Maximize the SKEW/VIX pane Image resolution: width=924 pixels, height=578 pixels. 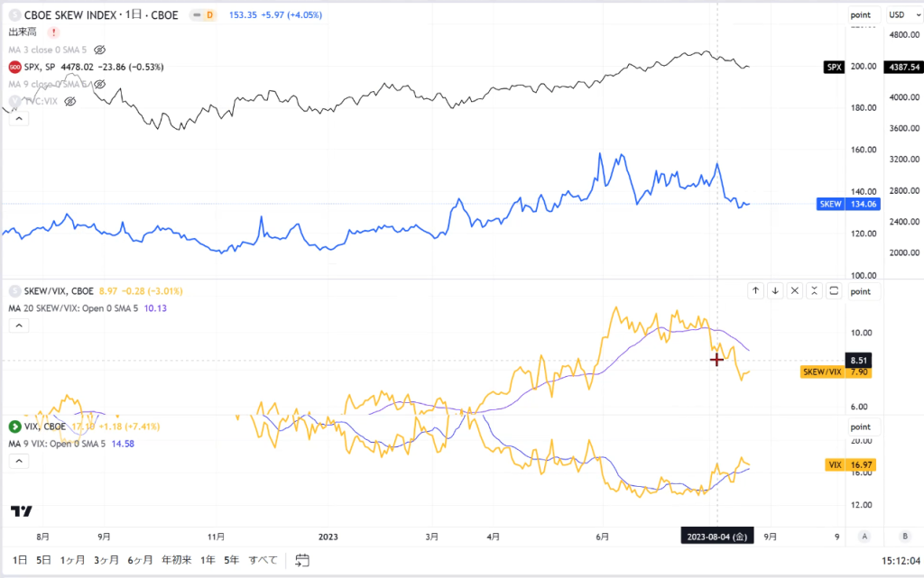point(834,290)
